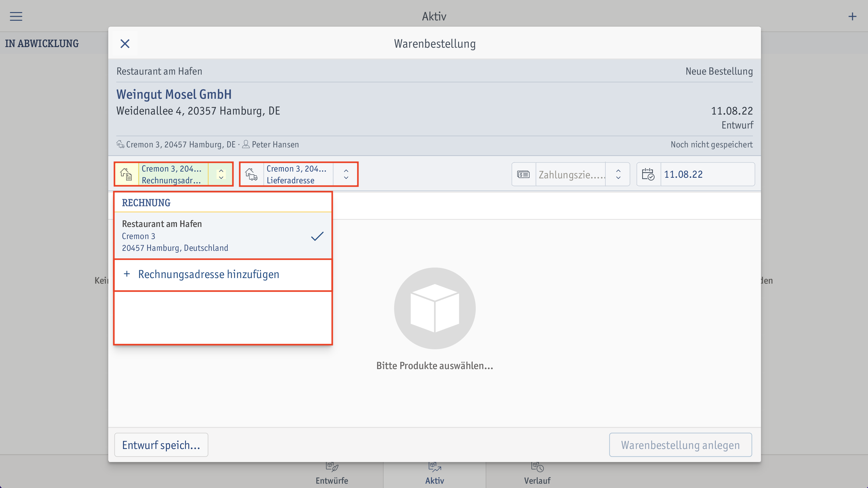Screen dimensions: 868x488
Task: Click the Noch nicht gespeichert status
Action: click(711, 144)
